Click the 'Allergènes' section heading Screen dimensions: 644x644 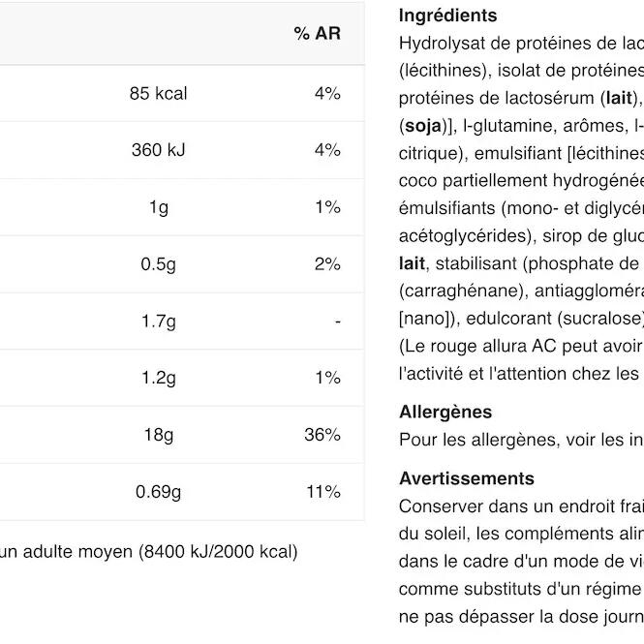click(x=445, y=413)
